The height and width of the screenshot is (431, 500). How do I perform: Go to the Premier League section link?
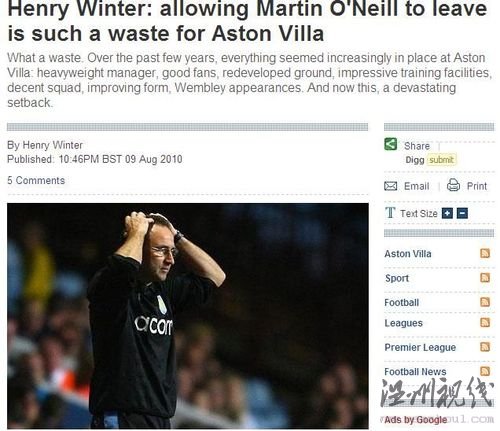[x=420, y=347]
